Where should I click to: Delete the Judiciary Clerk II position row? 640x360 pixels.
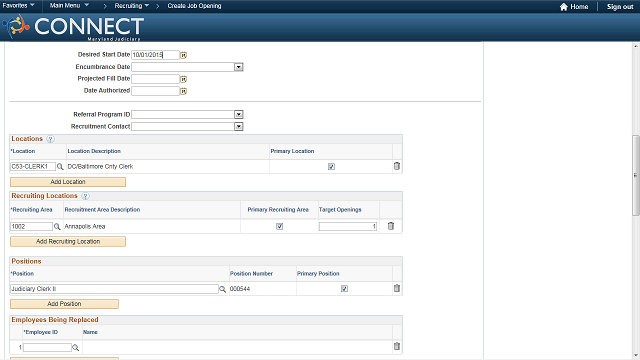[397, 288]
